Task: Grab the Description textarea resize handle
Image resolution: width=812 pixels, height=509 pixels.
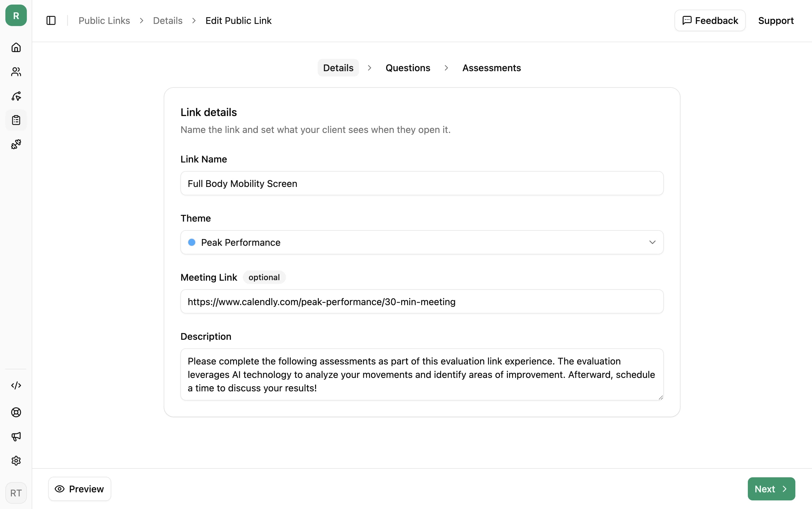Action: point(660,397)
